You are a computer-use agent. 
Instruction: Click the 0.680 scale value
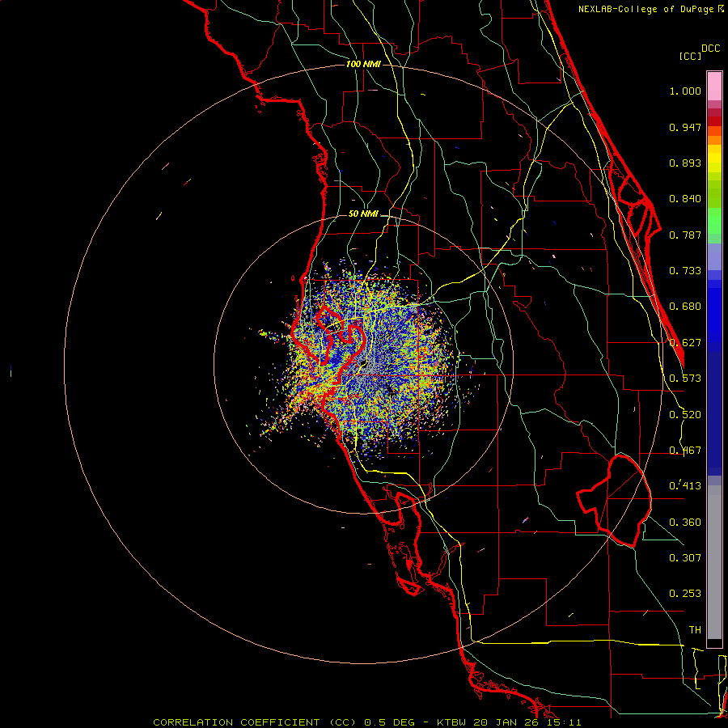685,307
